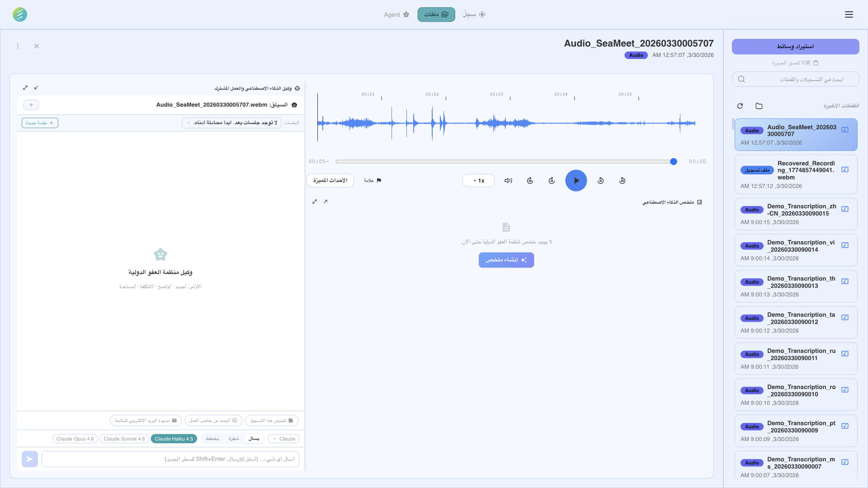This screenshot has height=488, width=868.
Task: Add a flag marker with علامة
Action: [372, 180]
